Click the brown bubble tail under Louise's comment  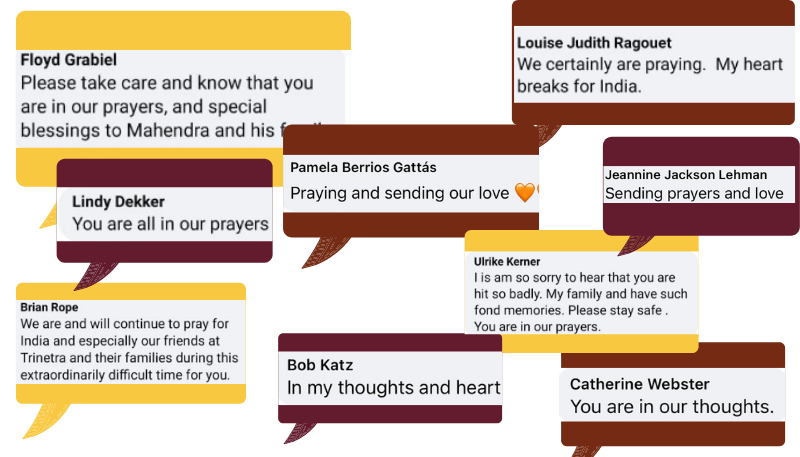click(x=549, y=135)
